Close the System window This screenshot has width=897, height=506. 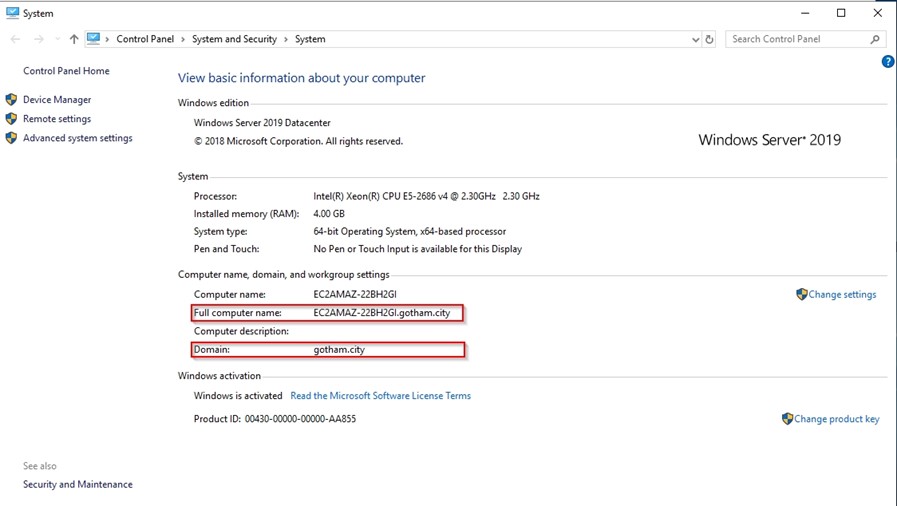click(878, 13)
